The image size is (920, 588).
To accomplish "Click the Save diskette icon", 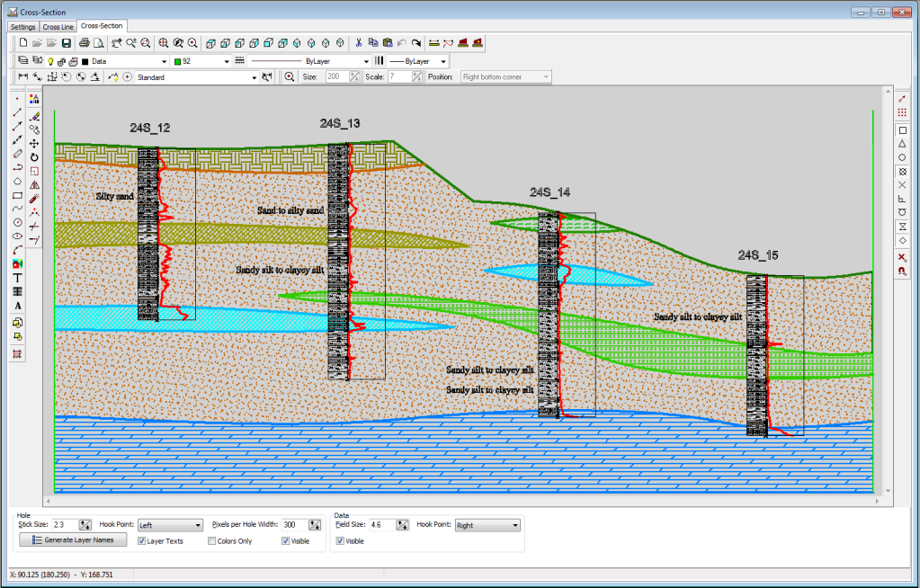I will [x=67, y=43].
